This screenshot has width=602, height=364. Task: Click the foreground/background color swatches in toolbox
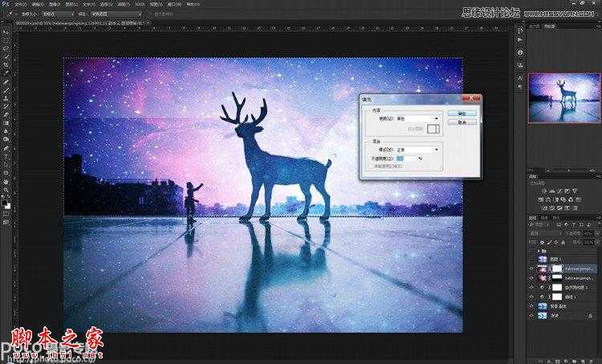[x=6, y=204]
